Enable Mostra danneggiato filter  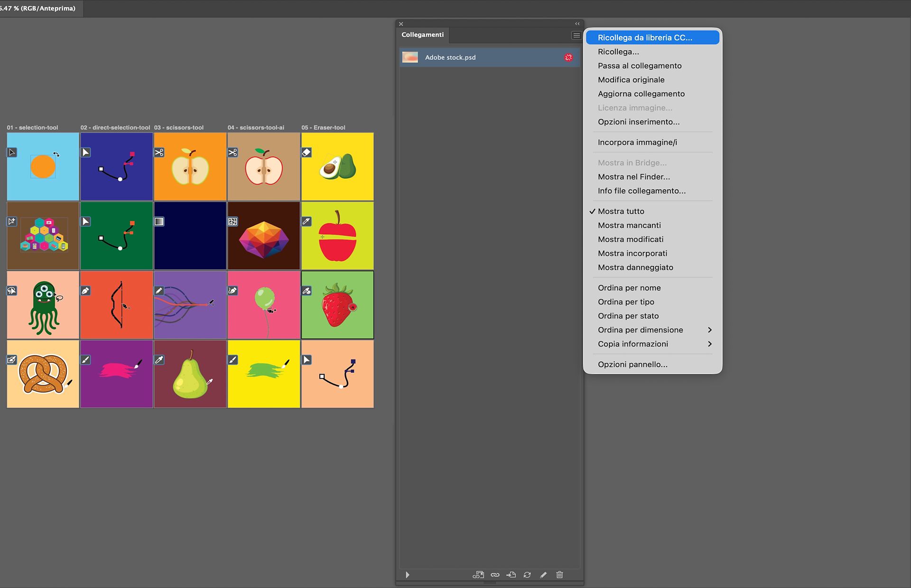pyautogui.click(x=652, y=267)
